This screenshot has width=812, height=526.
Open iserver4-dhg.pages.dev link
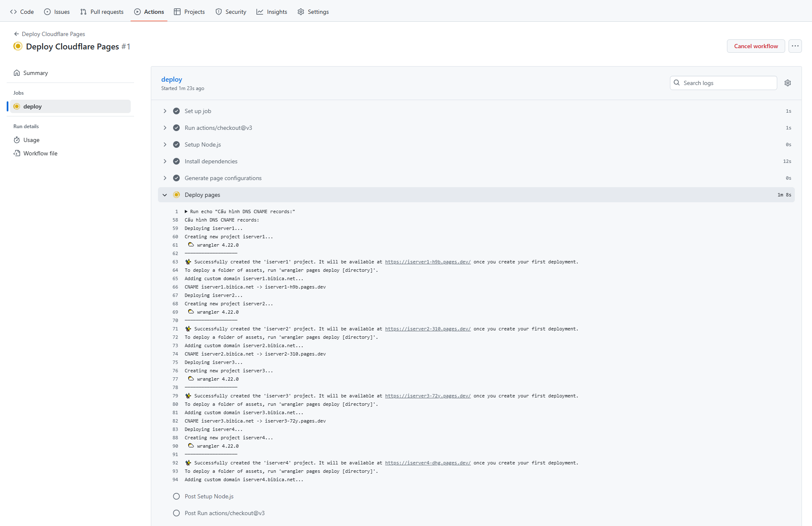coord(428,463)
